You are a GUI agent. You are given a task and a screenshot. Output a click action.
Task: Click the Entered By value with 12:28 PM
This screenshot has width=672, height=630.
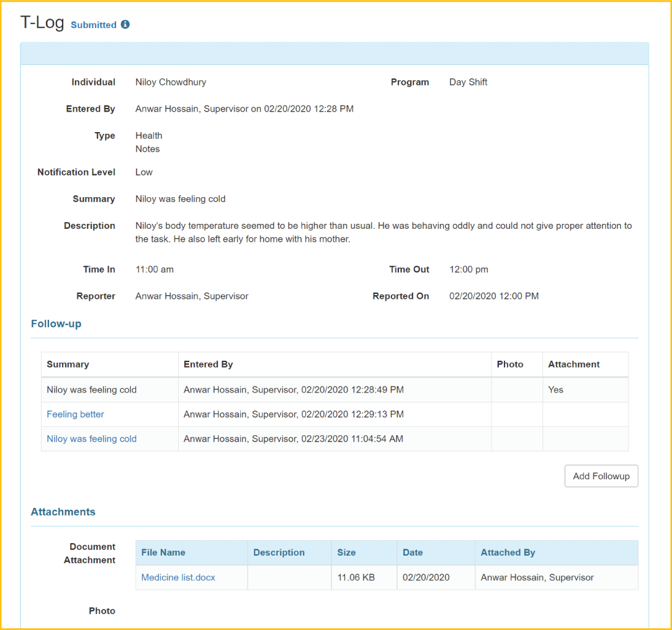tap(244, 109)
